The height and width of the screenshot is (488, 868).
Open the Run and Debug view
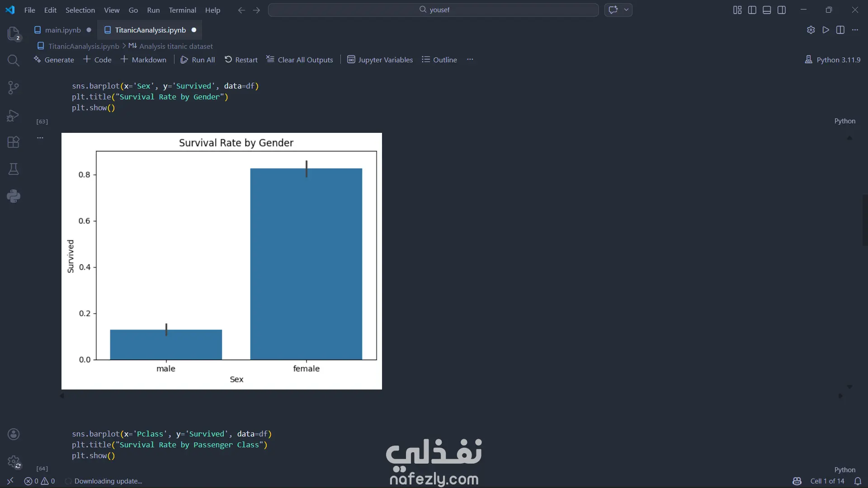pos(14,115)
